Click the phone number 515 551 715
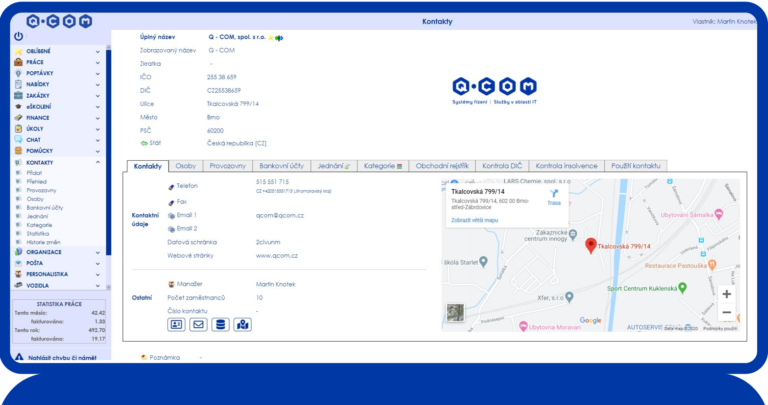The height and width of the screenshot is (405, 768). (x=272, y=182)
